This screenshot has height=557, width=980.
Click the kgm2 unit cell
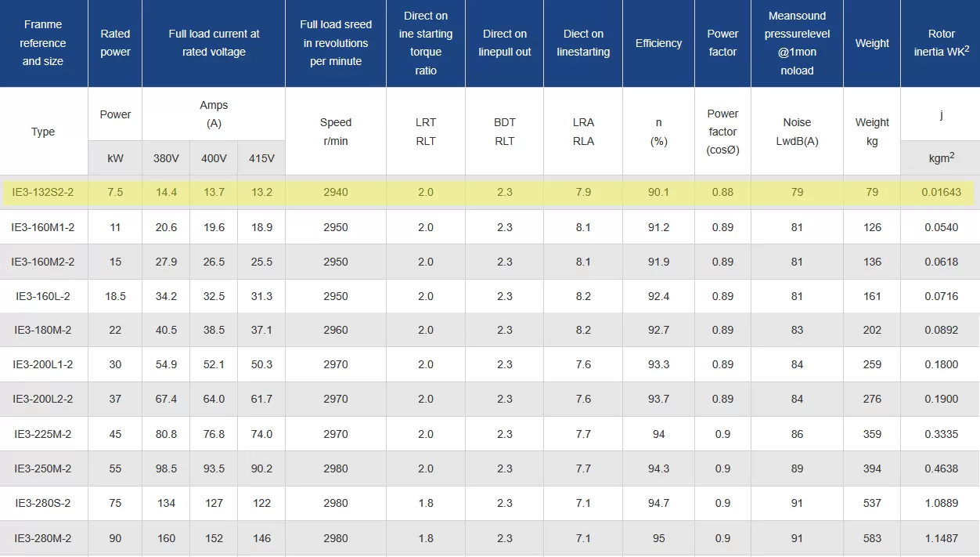click(x=940, y=158)
